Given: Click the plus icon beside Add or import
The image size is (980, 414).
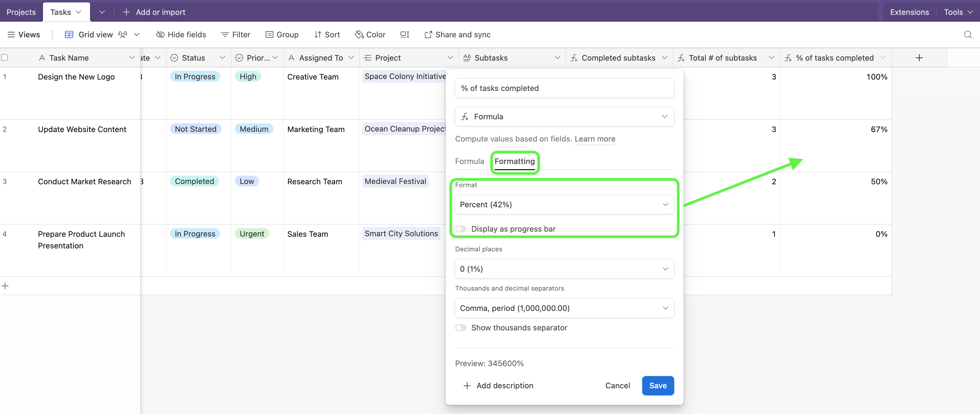Looking at the screenshot, I should pyautogui.click(x=126, y=12).
